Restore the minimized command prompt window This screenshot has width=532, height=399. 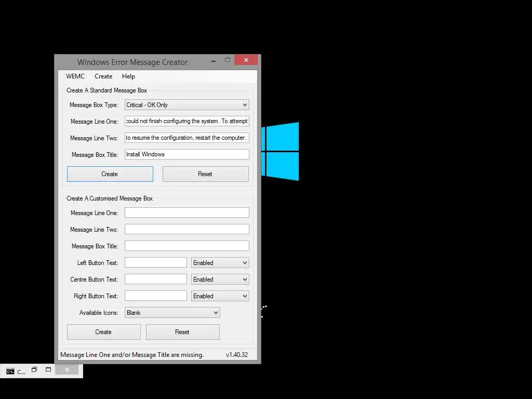34,369
